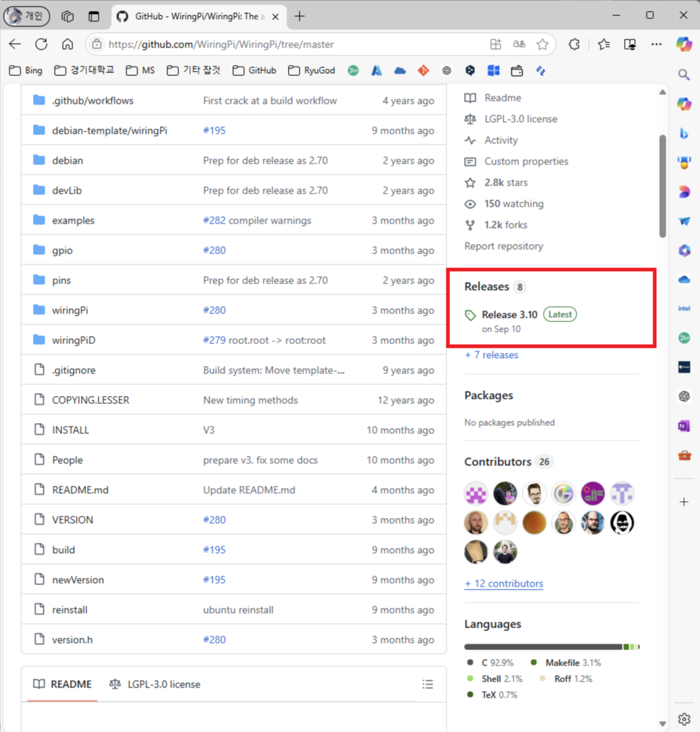This screenshot has height=732, width=700.
Task: Open the Bing bookmarks folder
Action: pyautogui.click(x=26, y=70)
